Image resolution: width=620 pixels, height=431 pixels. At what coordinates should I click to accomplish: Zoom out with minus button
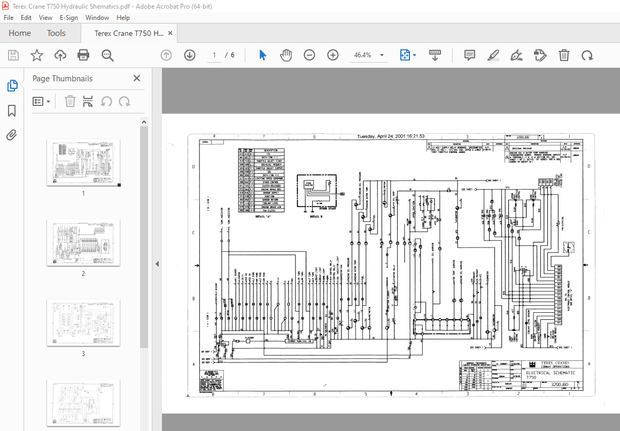click(x=309, y=55)
